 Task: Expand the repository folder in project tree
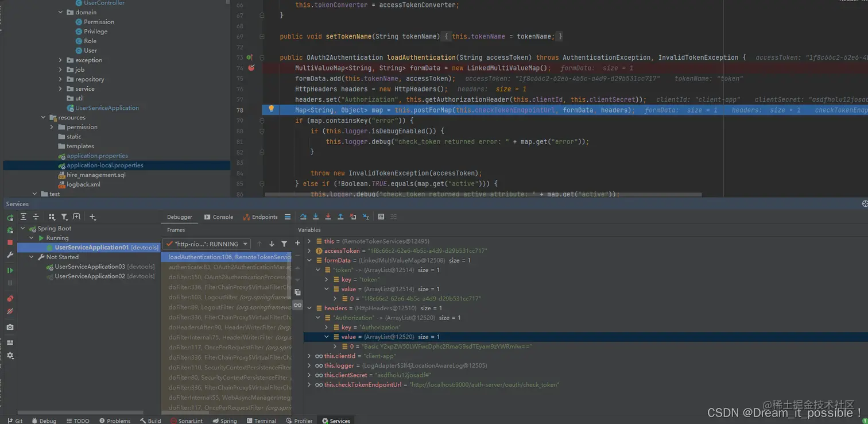pos(61,79)
